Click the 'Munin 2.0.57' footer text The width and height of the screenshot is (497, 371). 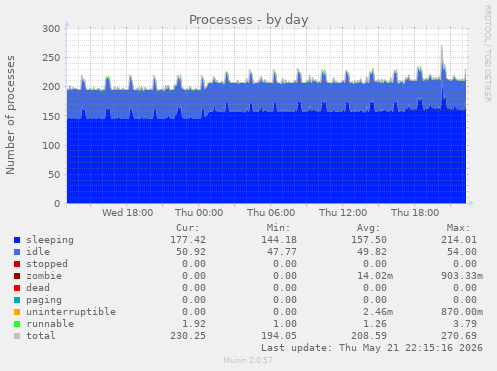coord(248,360)
